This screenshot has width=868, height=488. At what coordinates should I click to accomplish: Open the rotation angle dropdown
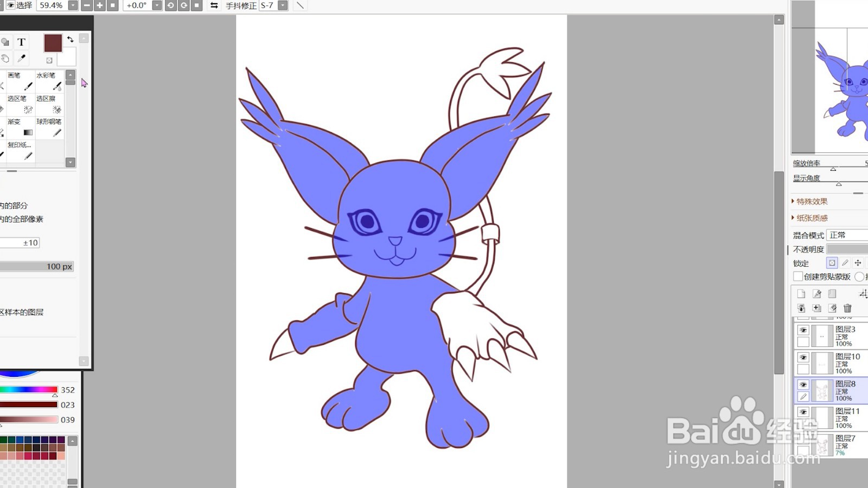pyautogui.click(x=157, y=5)
